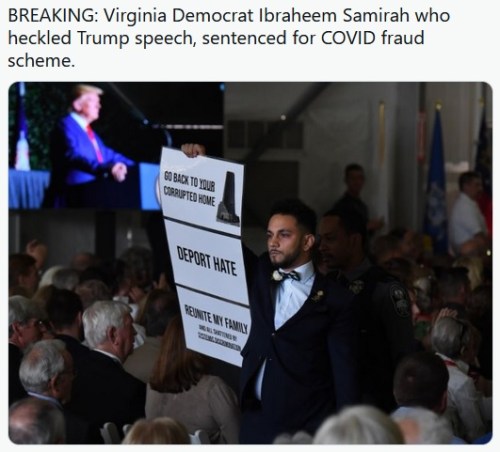This screenshot has width=500, height=452.
Task: Click the security officer's shoulder badge patch
Action: pyautogui.click(x=400, y=301)
